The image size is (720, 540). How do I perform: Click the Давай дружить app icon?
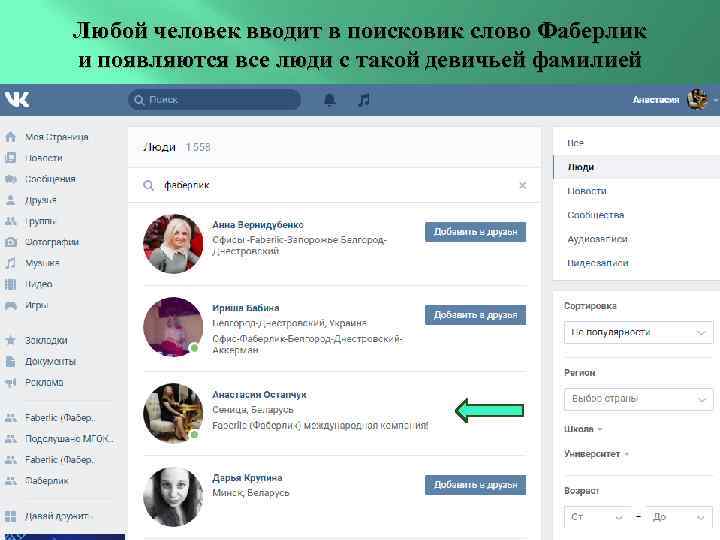[x=10, y=516]
